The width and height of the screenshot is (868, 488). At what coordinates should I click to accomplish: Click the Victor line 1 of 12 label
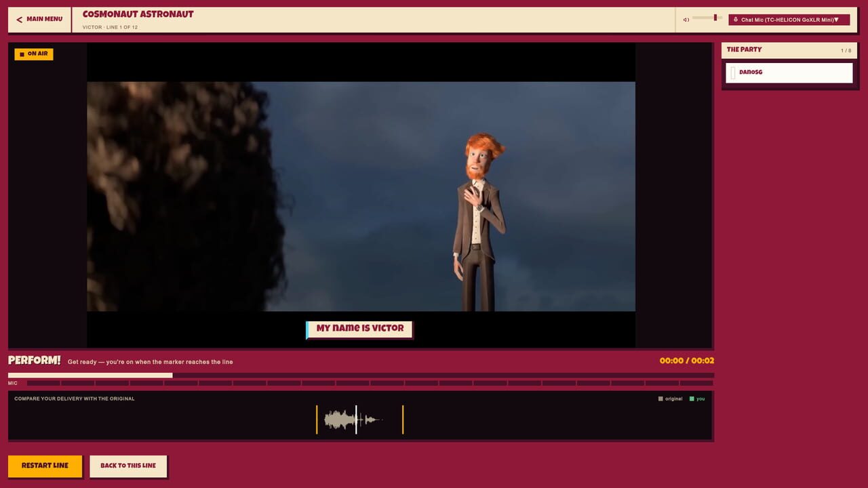[110, 28]
